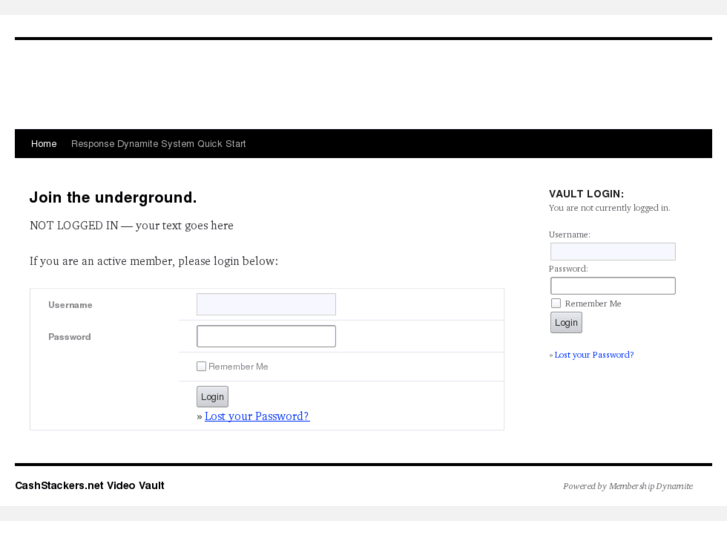Click the NOT LOGGED IN notice text

pyautogui.click(x=131, y=226)
